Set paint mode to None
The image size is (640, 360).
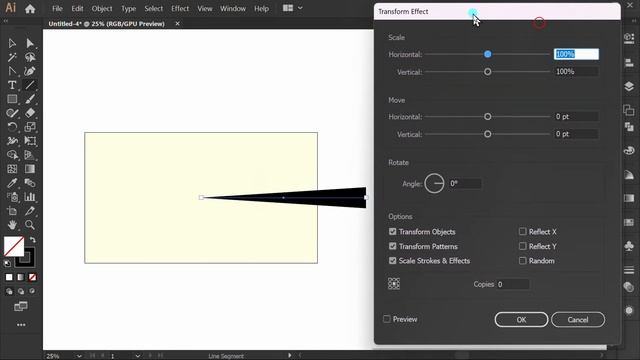(x=32, y=278)
